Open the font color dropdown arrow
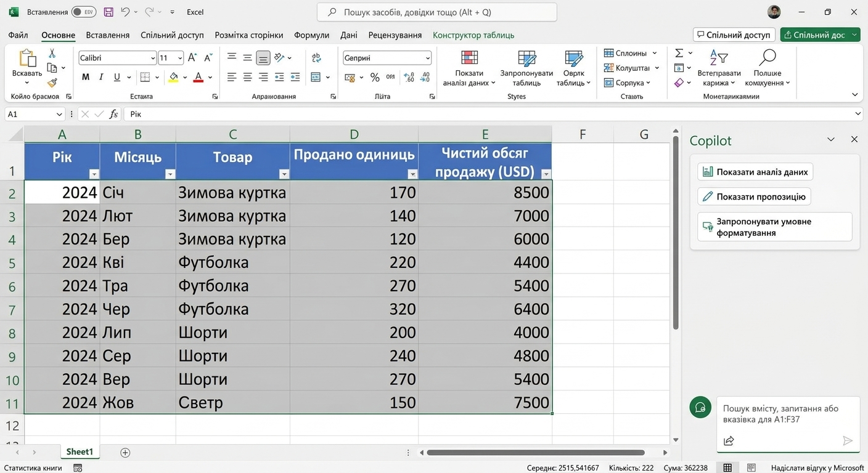This screenshot has width=868, height=473. [x=210, y=78]
